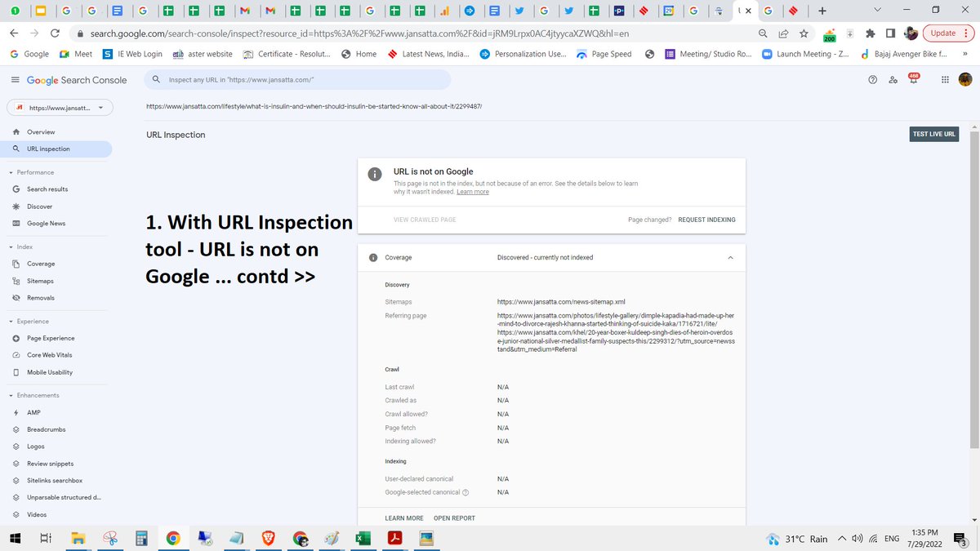Open the Launch Meeting Zoom bookmark
Viewport: 980px width, 551px height.
[x=804, y=54]
